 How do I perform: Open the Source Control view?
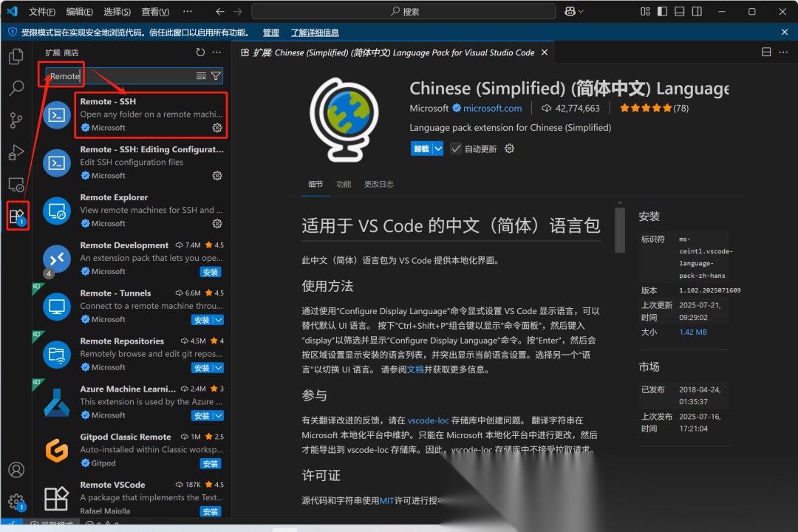point(16,120)
